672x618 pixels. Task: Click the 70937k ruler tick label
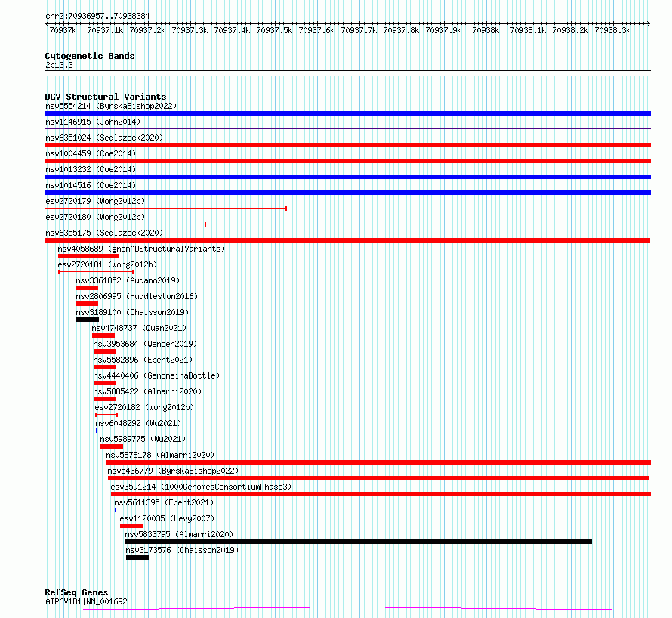coord(63,30)
